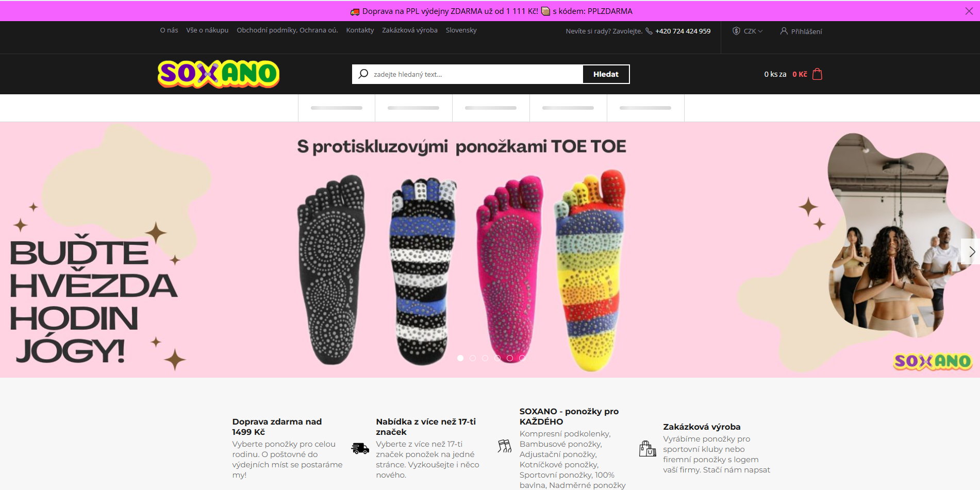Click the PPLZDARMA promo code text
This screenshot has width=980, height=490.
point(610,11)
